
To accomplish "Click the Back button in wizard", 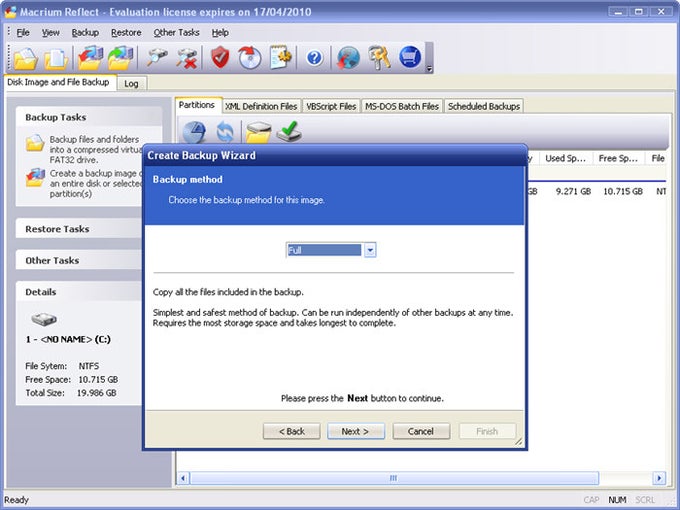I will [291, 431].
